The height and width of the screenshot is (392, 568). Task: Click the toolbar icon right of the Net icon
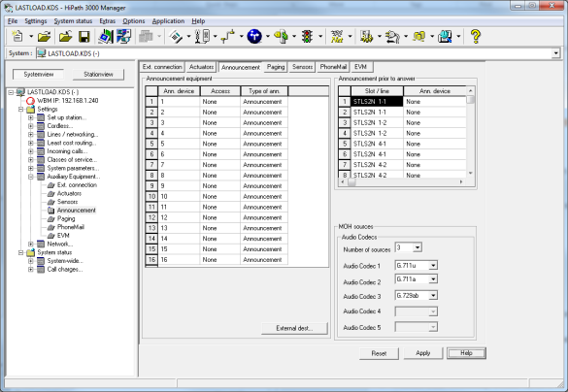click(366, 37)
